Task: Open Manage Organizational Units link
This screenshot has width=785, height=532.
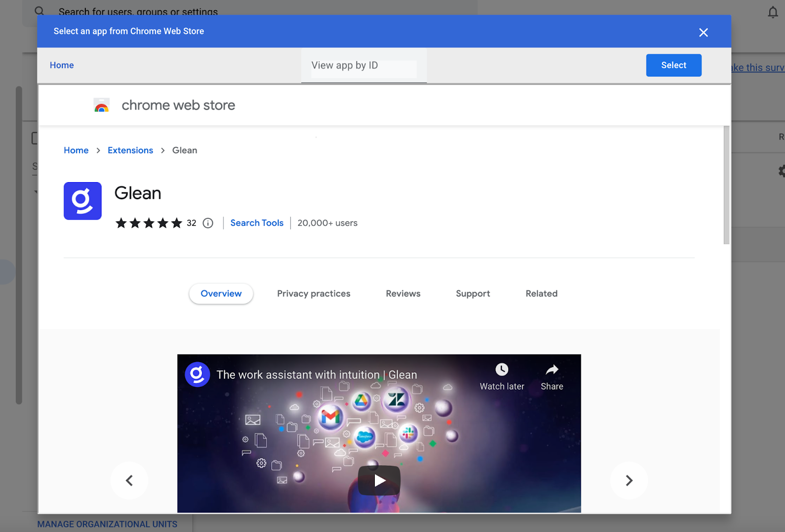Action: [x=107, y=524]
